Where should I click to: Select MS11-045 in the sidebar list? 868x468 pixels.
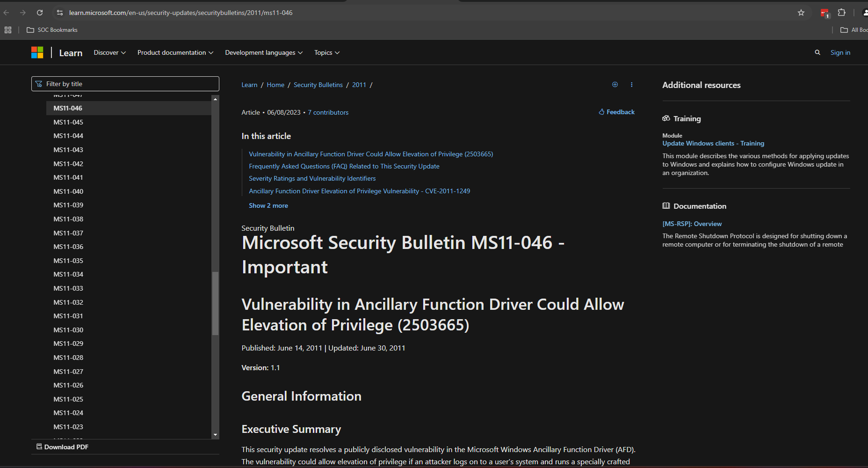pos(68,122)
